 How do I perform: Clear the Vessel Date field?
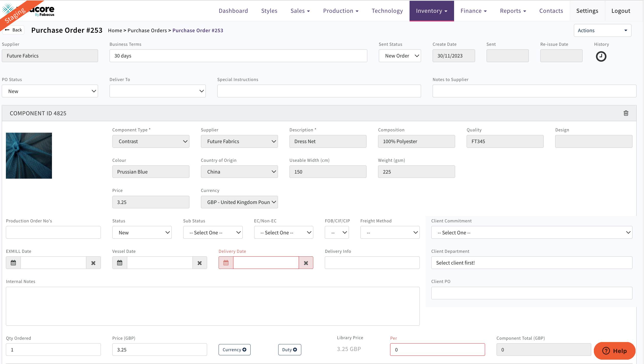point(200,263)
